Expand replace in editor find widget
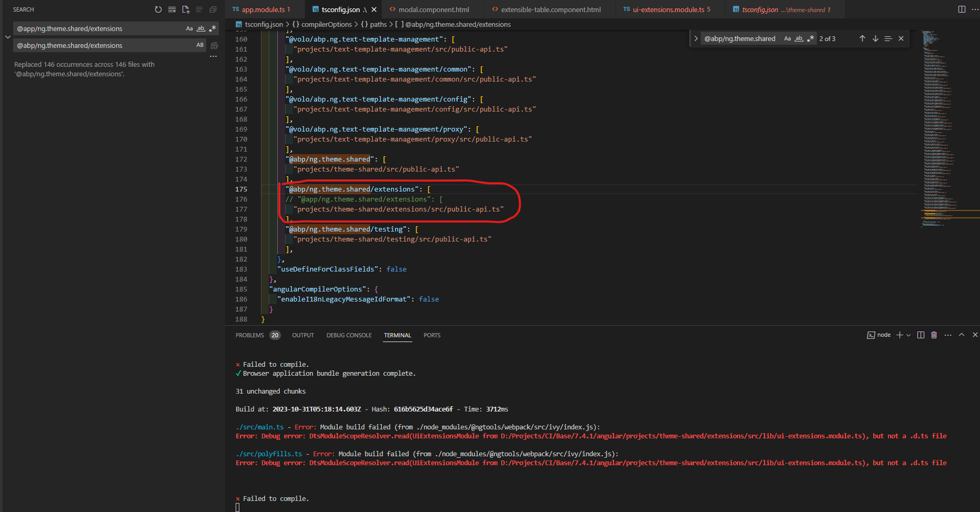The image size is (980, 512). pyautogui.click(x=696, y=38)
